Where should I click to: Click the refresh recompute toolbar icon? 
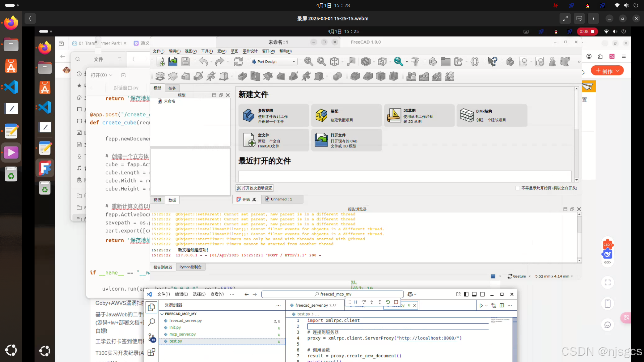pyautogui.click(x=238, y=62)
